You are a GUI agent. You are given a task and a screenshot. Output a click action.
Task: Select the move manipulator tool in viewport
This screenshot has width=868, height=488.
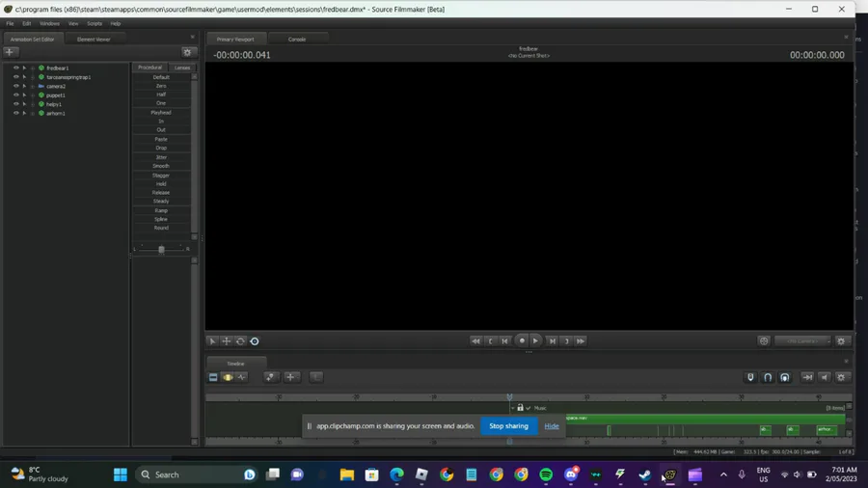pyautogui.click(x=227, y=341)
